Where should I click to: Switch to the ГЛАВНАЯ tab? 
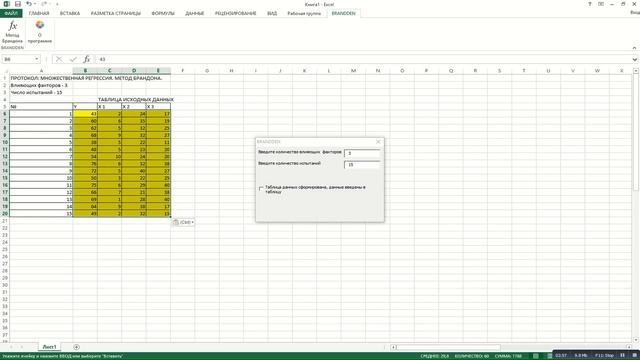pos(39,13)
